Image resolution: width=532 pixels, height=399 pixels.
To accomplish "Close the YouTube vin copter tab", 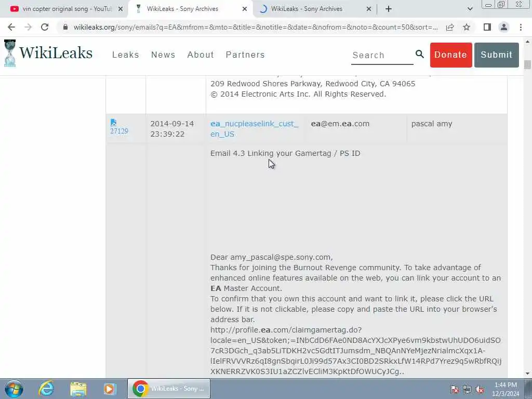I will click(121, 9).
